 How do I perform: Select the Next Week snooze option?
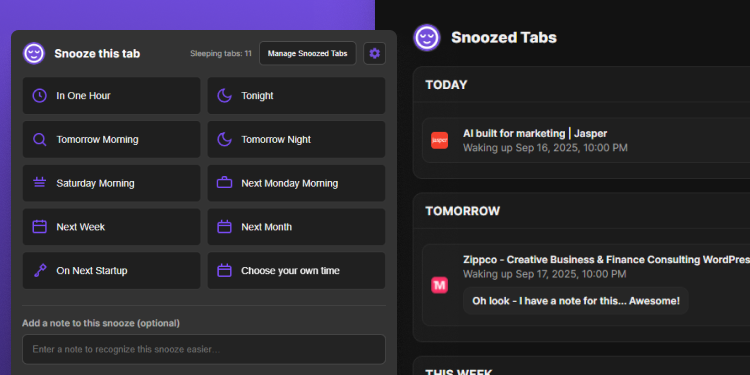111,227
